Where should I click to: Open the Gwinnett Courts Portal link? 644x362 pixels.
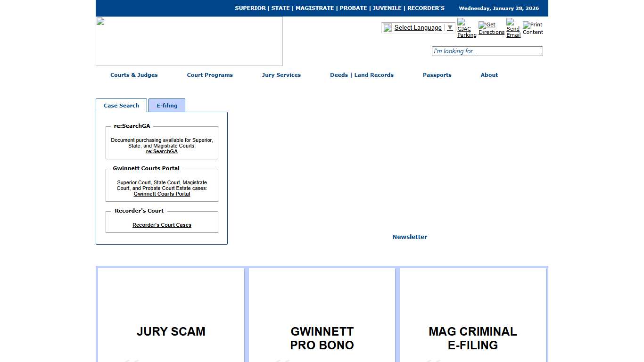pos(162,193)
